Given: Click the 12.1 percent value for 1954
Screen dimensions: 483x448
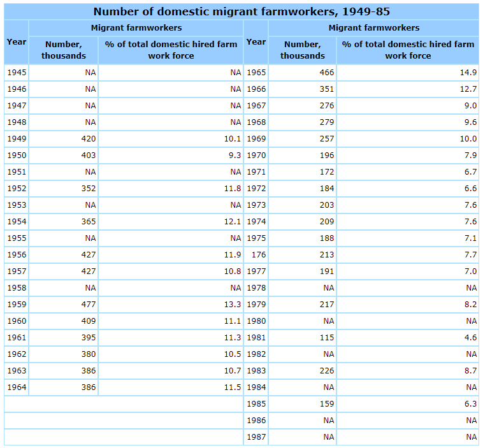Looking at the screenshot, I should [x=233, y=221].
